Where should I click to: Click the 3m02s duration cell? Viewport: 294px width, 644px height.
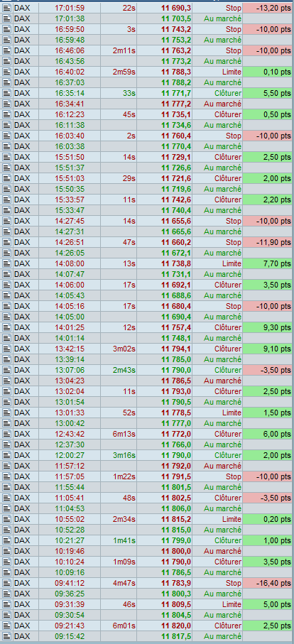[119, 349]
